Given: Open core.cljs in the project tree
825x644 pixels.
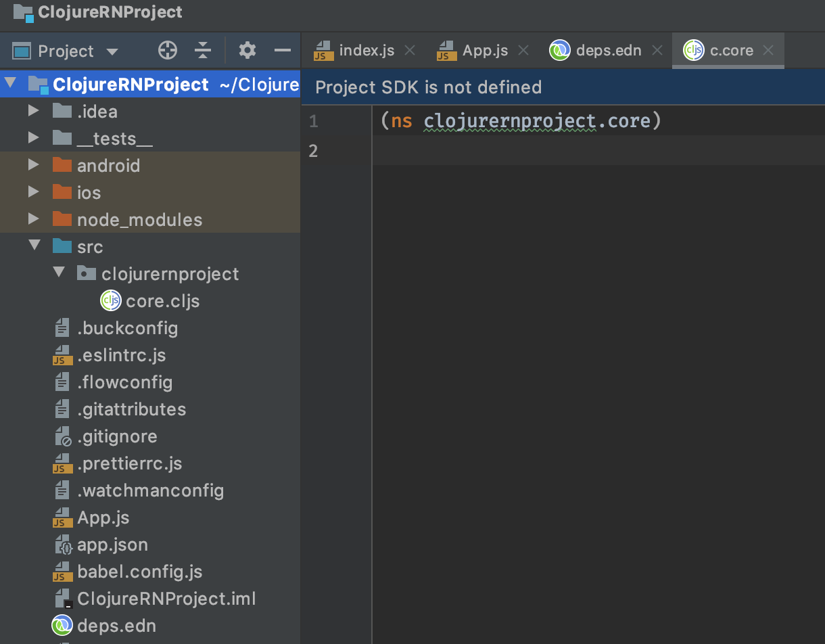Looking at the screenshot, I should [x=162, y=301].
